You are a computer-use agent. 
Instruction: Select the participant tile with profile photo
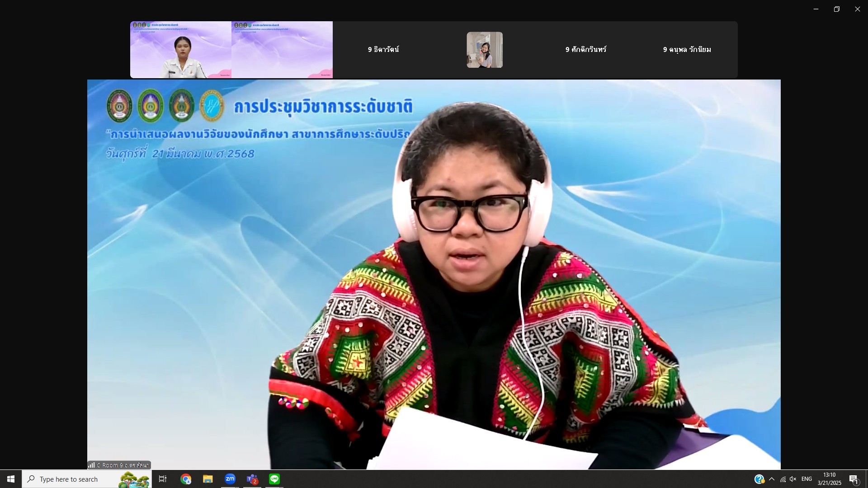tap(485, 50)
